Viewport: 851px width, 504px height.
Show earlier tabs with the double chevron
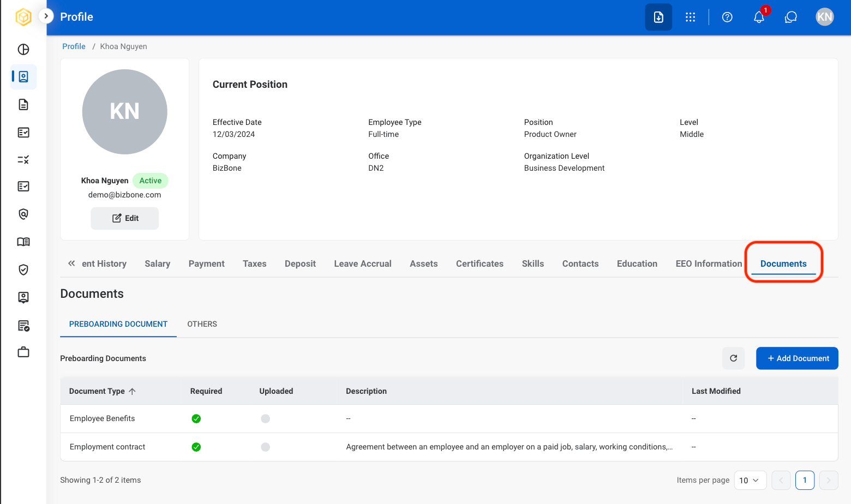point(71,263)
